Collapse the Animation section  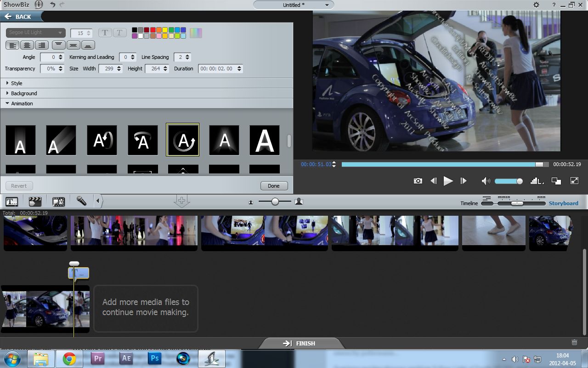(147, 103)
